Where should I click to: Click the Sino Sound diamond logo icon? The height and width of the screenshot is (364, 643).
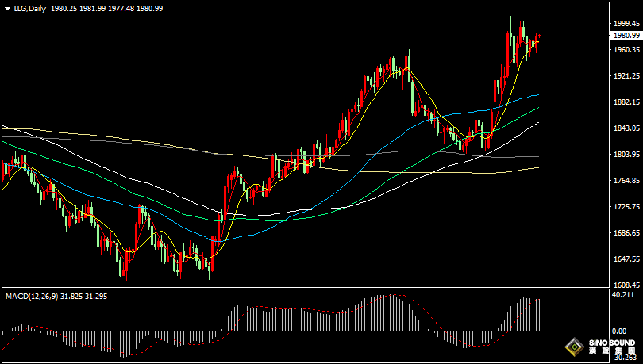tap(573, 347)
